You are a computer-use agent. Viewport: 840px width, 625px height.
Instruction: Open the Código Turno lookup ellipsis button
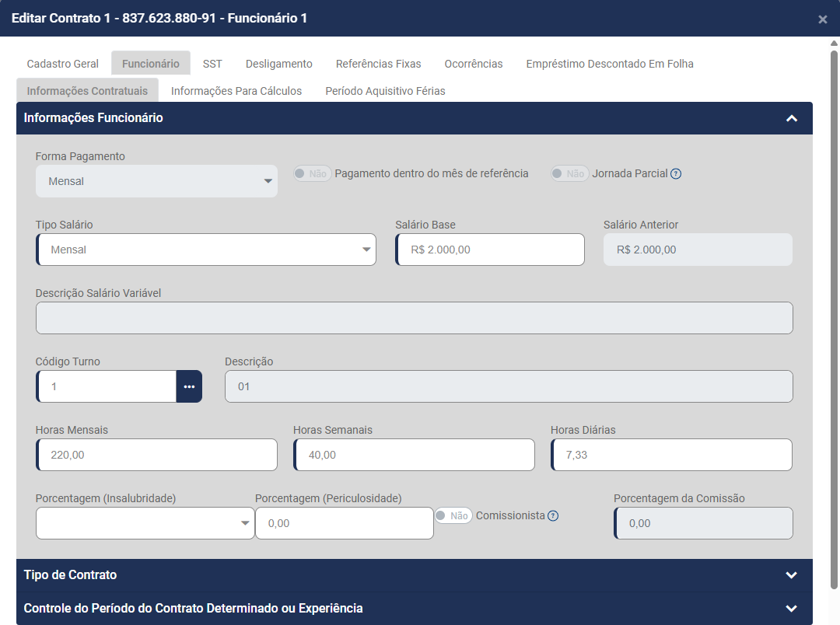pyautogui.click(x=189, y=386)
